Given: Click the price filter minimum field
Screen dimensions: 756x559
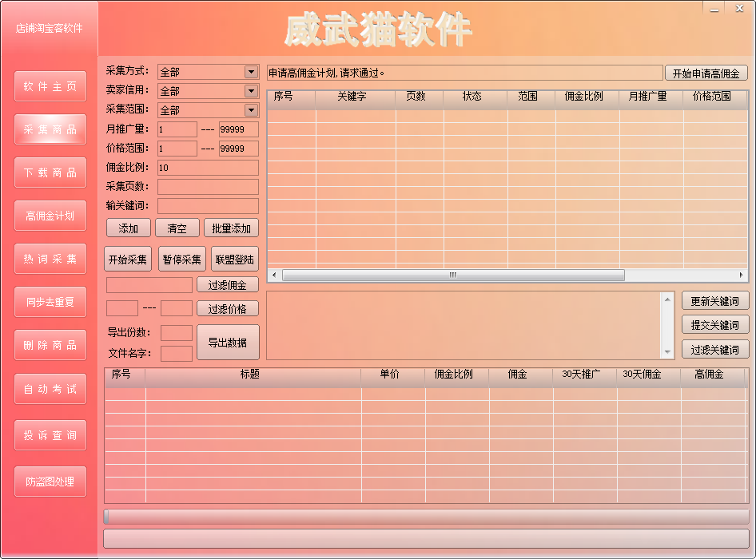Looking at the screenshot, I should coord(122,308).
